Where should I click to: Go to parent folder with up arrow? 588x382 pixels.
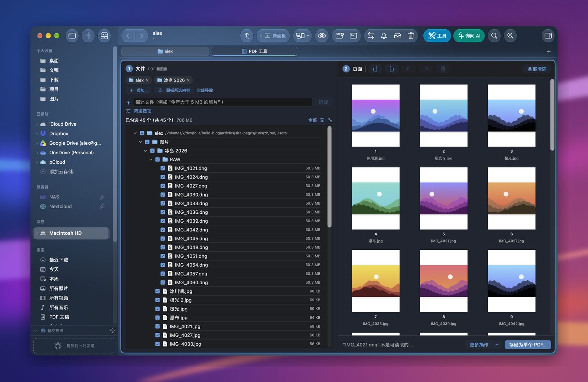pyautogui.click(x=247, y=36)
